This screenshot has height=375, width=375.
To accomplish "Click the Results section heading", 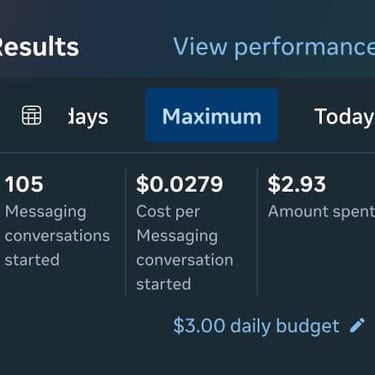I will coord(39,47).
